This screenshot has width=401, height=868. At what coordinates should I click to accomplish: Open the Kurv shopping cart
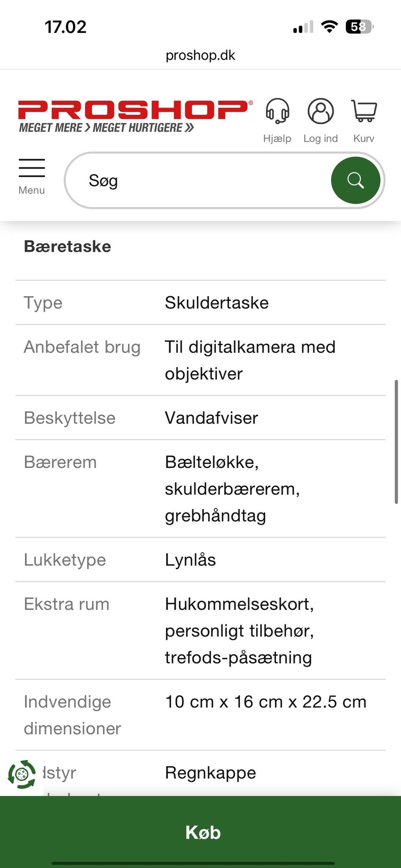coord(364,112)
